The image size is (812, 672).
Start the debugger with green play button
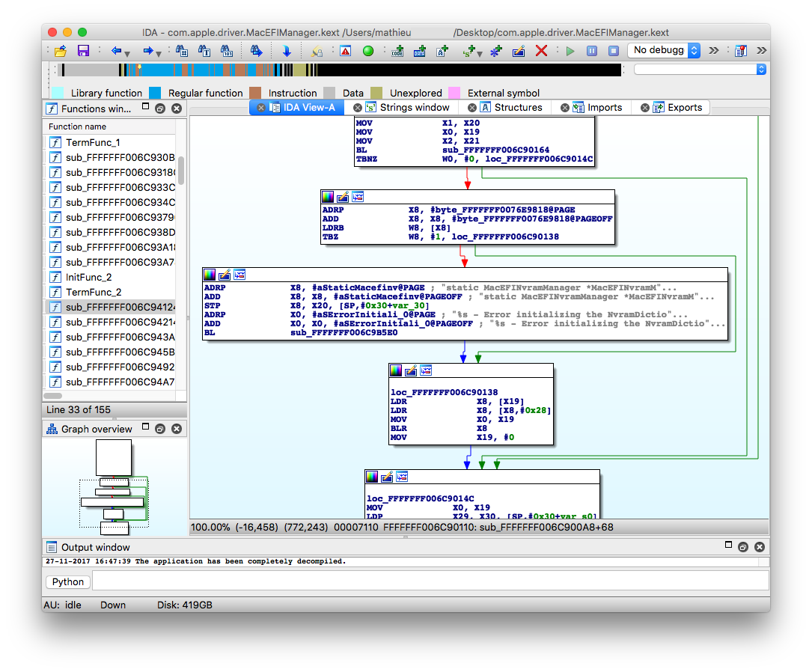[570, 51]
